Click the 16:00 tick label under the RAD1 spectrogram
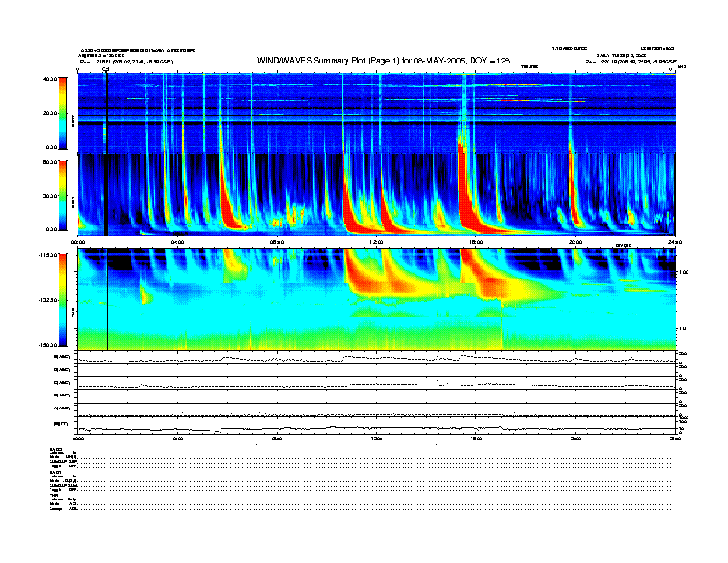Screen dimensions: 728x563 click(x=476, y=242)
